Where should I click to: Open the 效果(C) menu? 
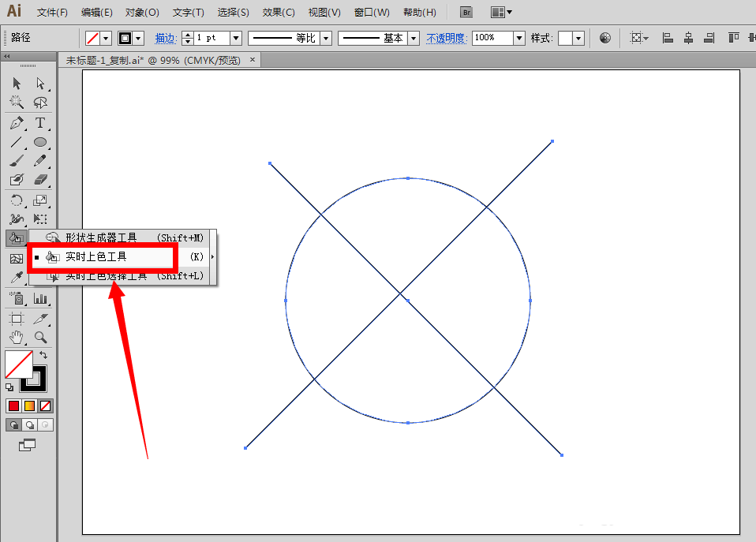click(279, 13)
